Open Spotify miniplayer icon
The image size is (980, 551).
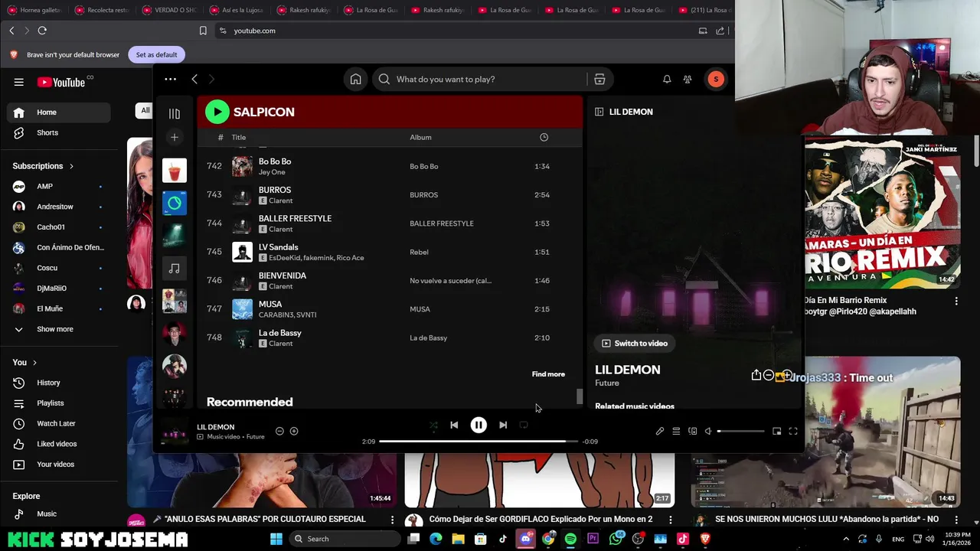(776, 431)
